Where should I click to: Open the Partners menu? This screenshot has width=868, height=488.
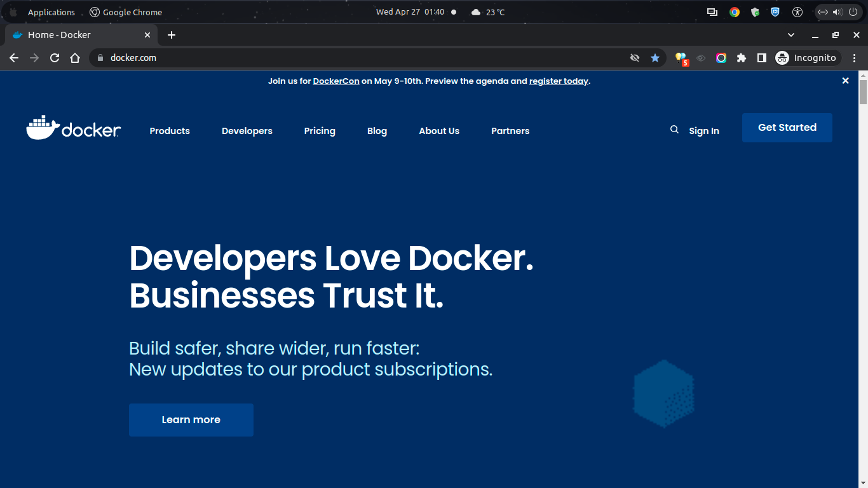(x=510, y=131)
